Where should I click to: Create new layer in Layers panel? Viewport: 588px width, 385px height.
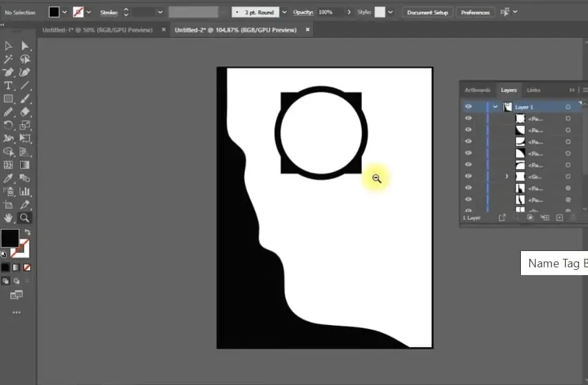[x=559, y=218]
